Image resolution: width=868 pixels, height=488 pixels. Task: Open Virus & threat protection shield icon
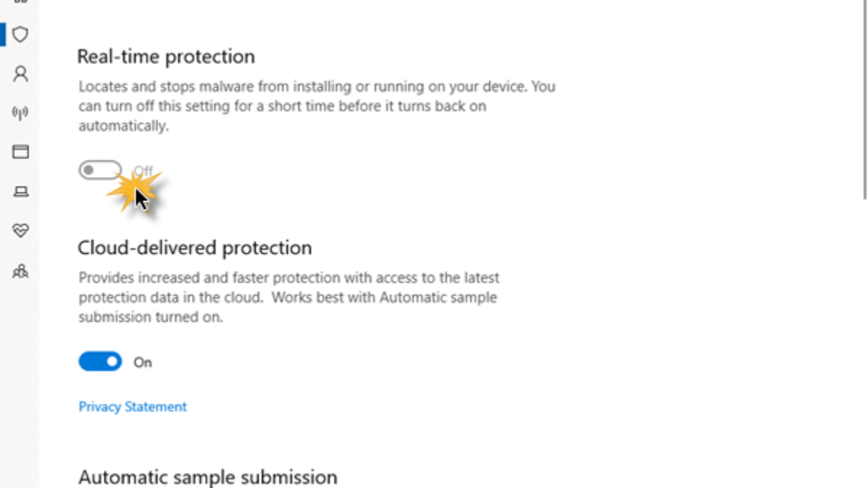[20, 34]
